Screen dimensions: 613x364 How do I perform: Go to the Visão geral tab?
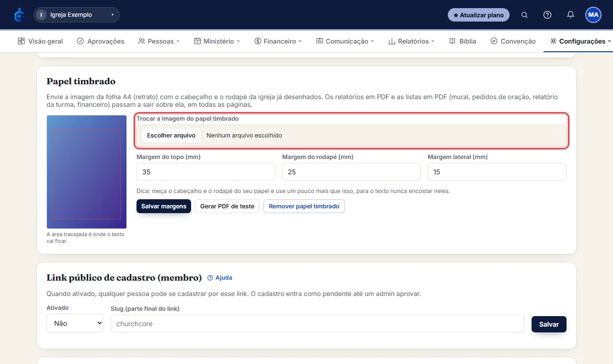pyautogui.click(x=40, y=41)
